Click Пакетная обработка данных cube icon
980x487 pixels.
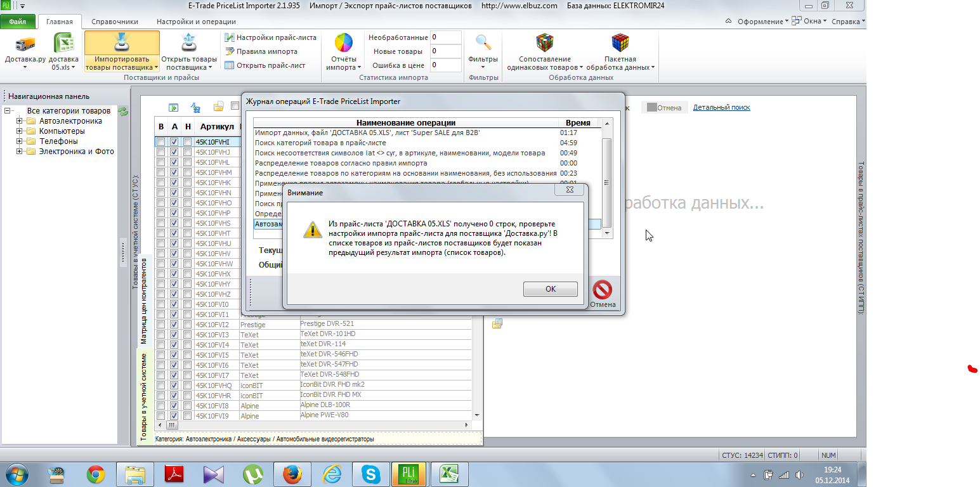coord(620,43)
